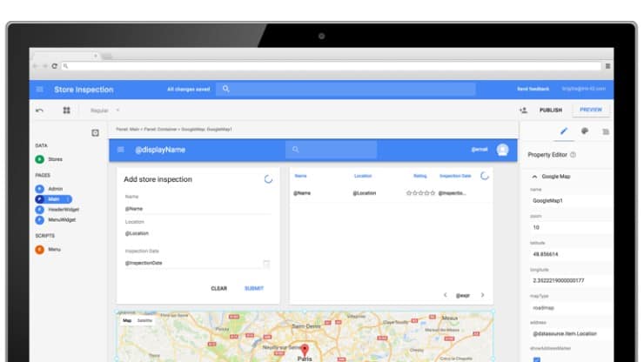Click the widget breadcrumb path

[x=174, y=129]
